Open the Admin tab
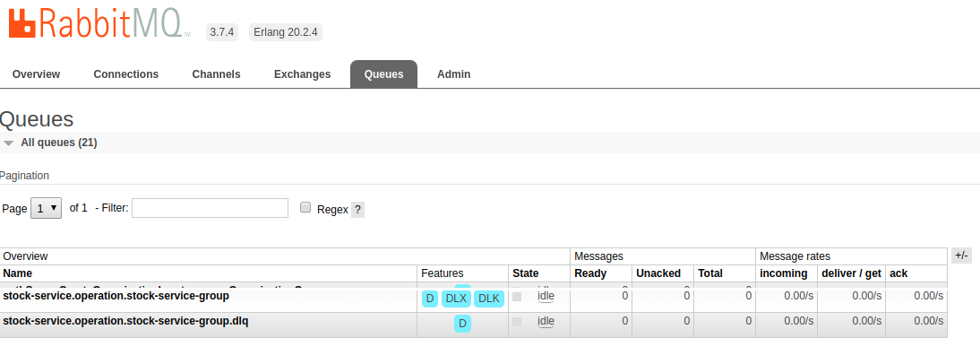Screen dimensions: 980x338 (454, 74)
